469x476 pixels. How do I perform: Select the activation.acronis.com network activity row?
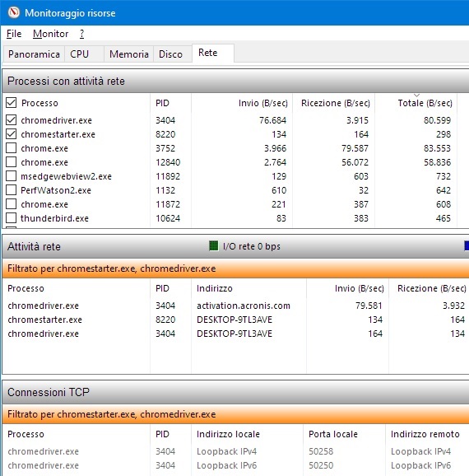[235, 306]
